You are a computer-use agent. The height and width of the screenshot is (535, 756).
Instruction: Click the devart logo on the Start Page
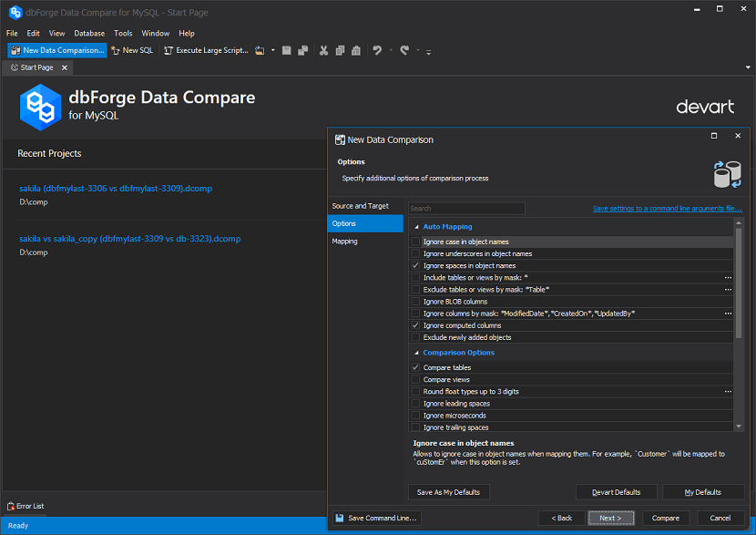705,106
